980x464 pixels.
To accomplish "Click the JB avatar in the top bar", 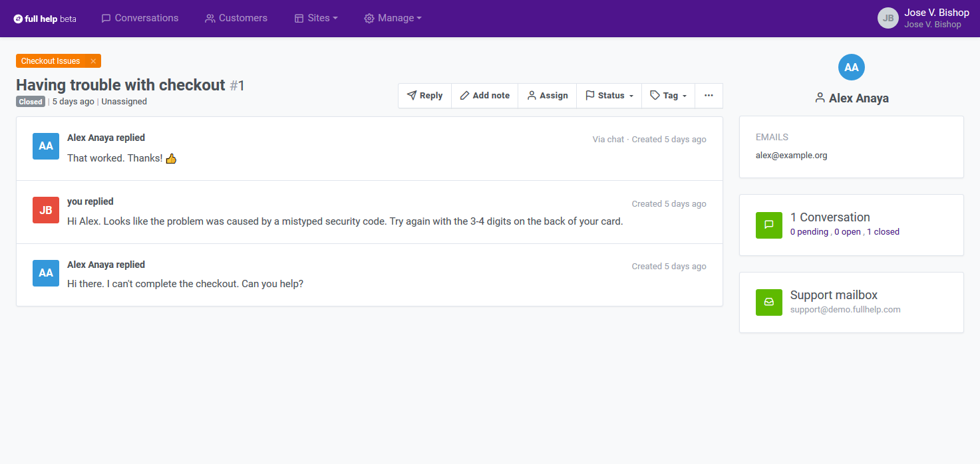I will point(888,18).
